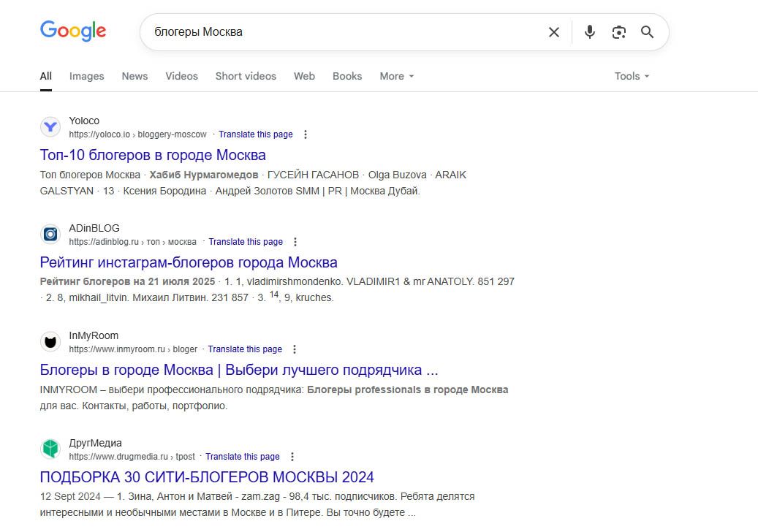Open three-dot menu for Yoloco result

click(305, 134)
